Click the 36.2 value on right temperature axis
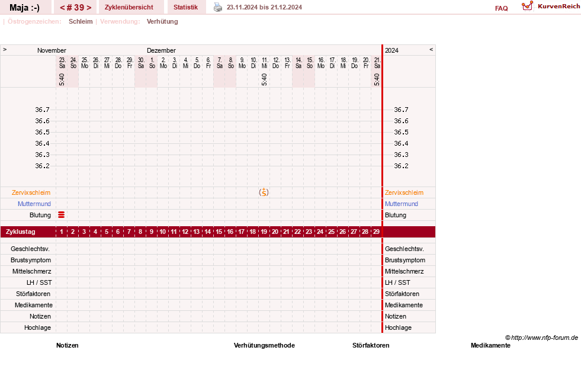 pos(401,166)
